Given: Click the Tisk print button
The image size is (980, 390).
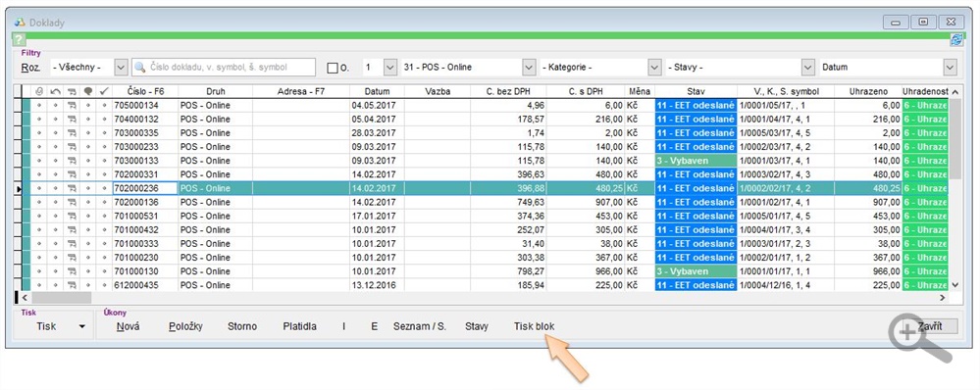Looking at the screenshot, I should pyautogui.click(x=46, y=326).
